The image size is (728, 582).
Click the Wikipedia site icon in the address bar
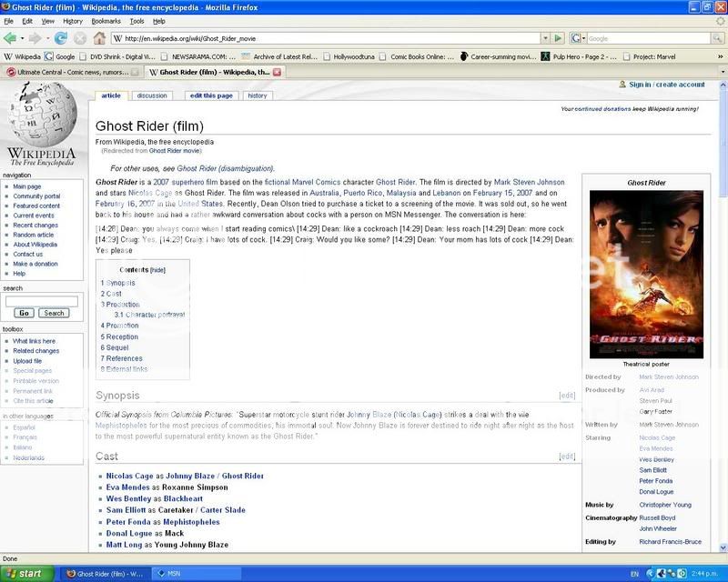(x=118, y=38)
